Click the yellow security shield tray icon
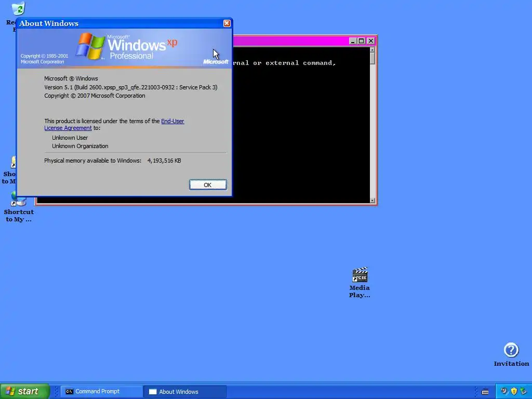The width and height of the screenshot is (532, 399). (514, 391)
